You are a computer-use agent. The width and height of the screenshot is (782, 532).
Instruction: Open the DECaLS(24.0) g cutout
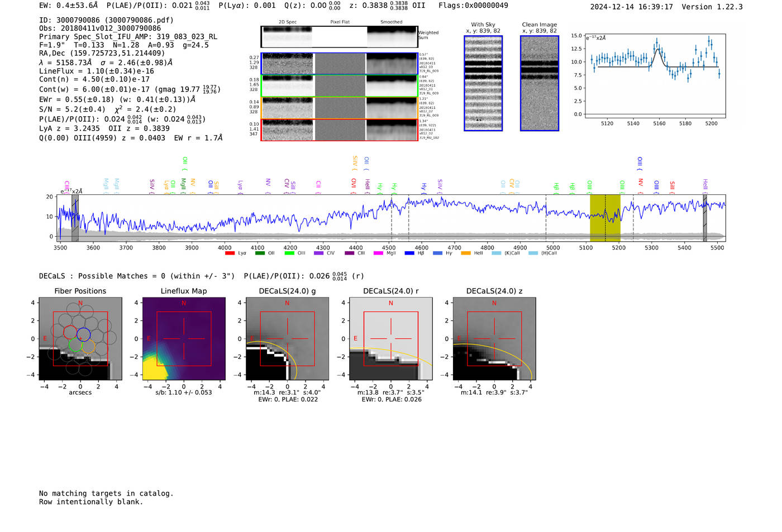tap(287, 338)
